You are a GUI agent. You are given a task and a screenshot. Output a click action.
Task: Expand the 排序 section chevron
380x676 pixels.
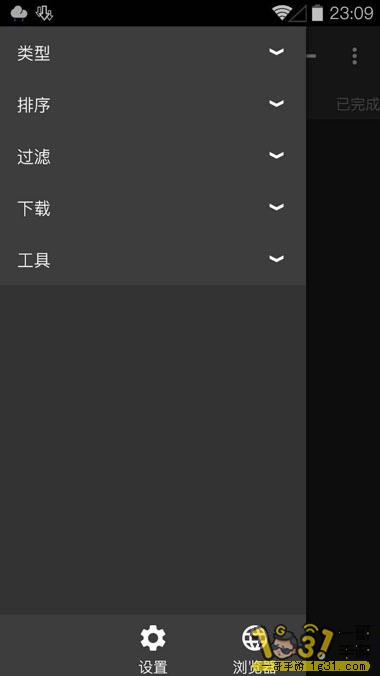[x=276, y=103]
